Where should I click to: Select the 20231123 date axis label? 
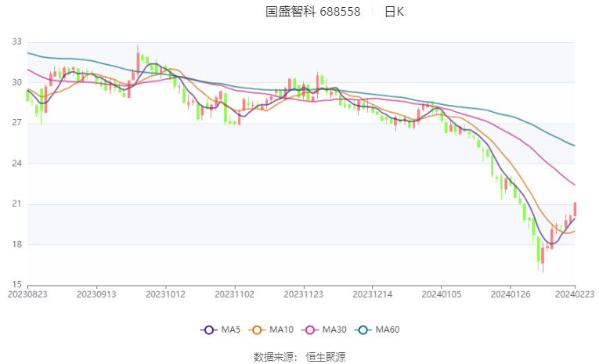pyautogui.click(x=303, y=294)
